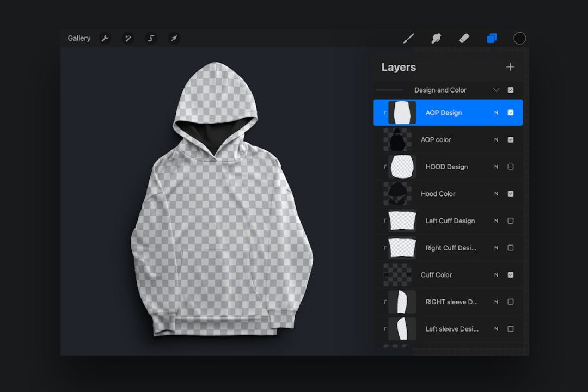Open blend mode for AOP Design layer
This screenshot has height=392, width=588.
click(496, 113)
